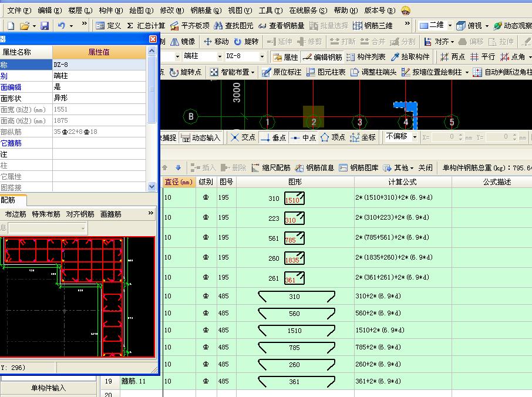Select the 旋转 rotate tool
This screenshot has width=532, height=397.
point(246,41)
